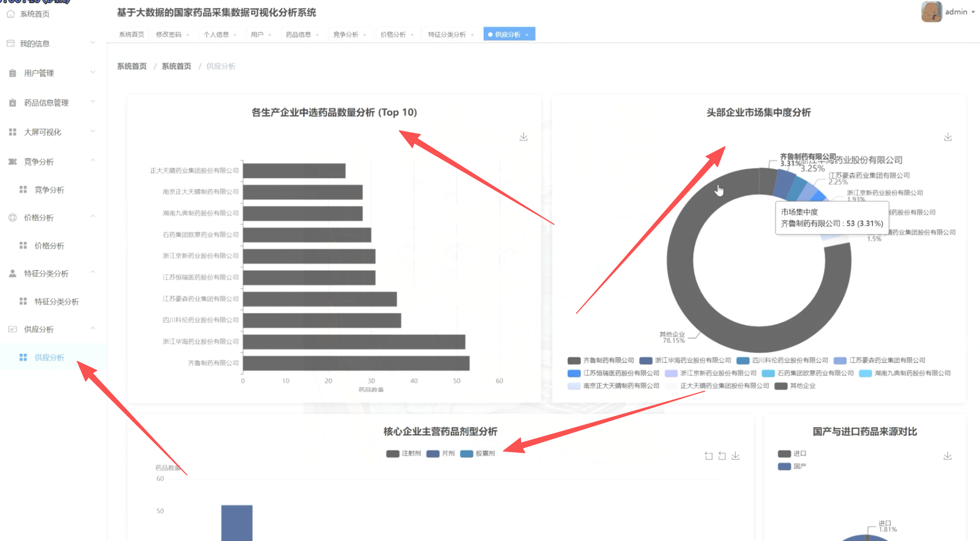Switch to the 个人信息 tab
980x541 pixels.
click(216, 35)
